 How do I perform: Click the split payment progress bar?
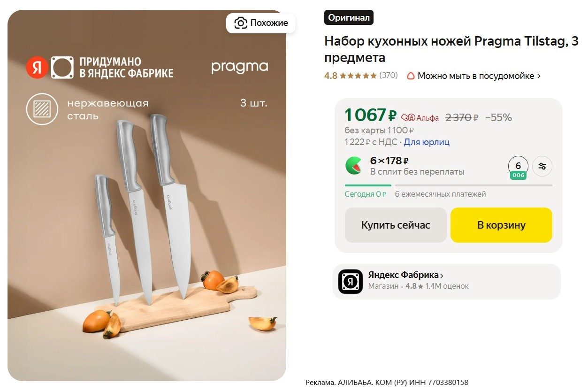448,185
